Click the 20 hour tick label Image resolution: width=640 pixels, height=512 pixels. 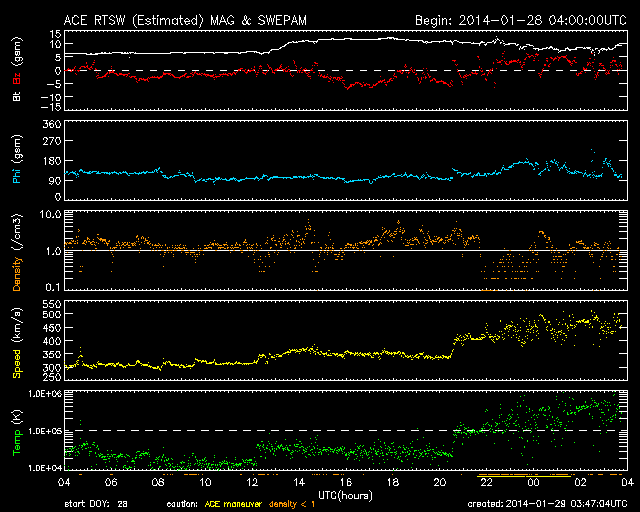(440, 482)
